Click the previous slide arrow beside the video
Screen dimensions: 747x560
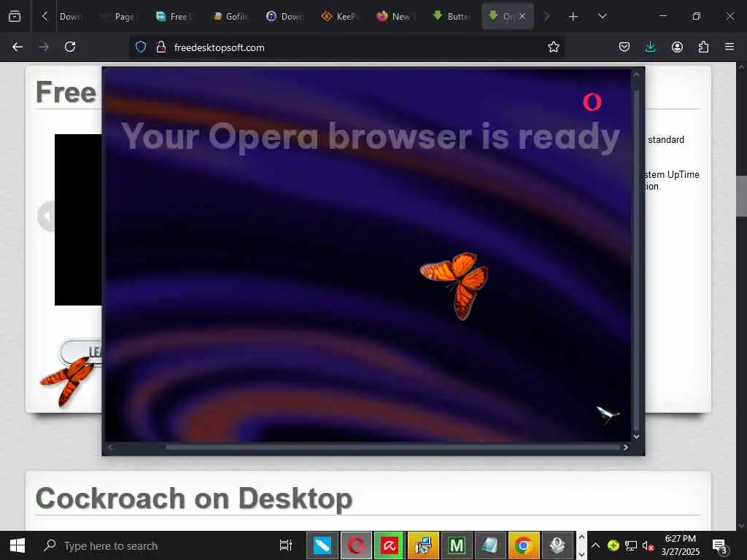point(46,217)
